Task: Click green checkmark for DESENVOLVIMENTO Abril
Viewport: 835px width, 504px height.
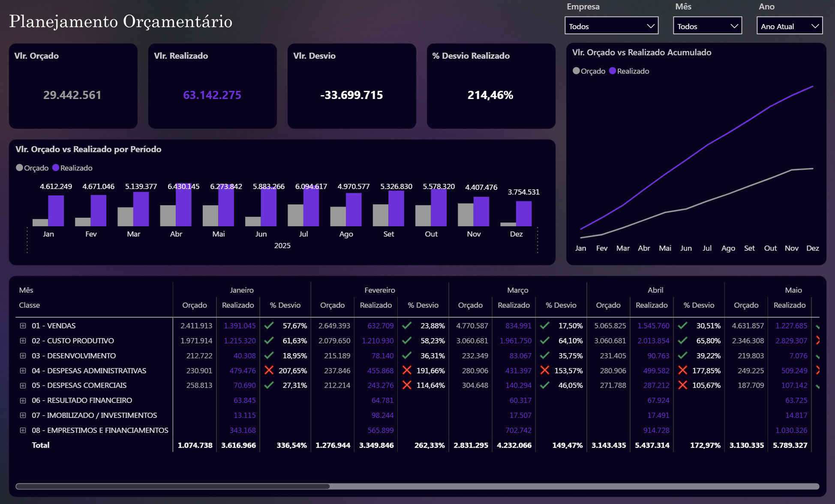Action: tap(683, 356)
